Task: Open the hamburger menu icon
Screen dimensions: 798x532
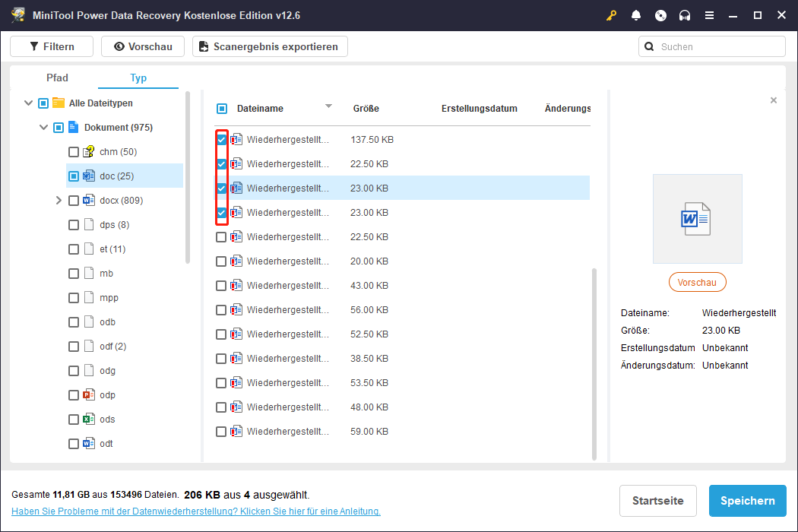Action: [709, 15]
